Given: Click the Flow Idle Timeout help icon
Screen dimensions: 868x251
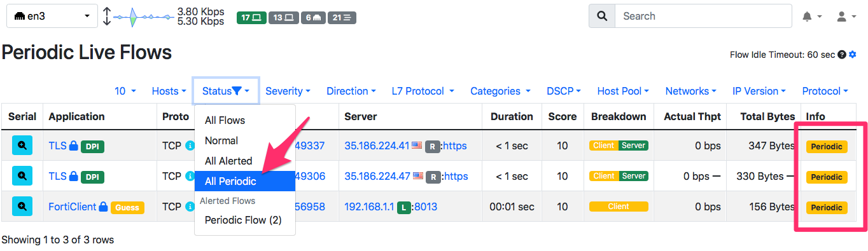Looking at the screenshot, I should click(x=842, y=55).
